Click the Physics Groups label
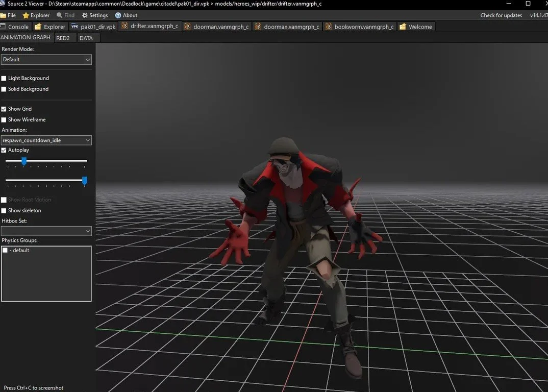 [x=19, y=240]
